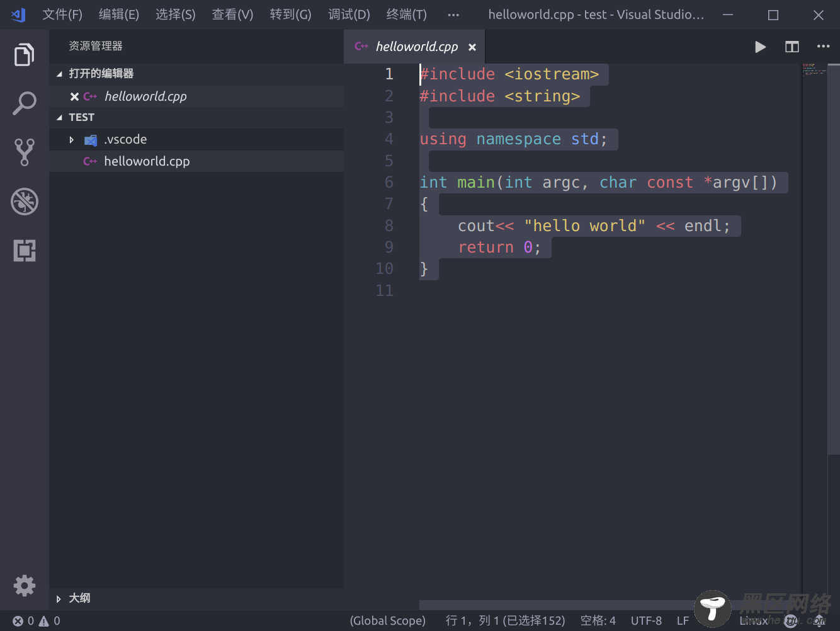This screenshot has width=840, height=631.
Task: Open the 查看(V) menu
Action: (x=232, y=14)
